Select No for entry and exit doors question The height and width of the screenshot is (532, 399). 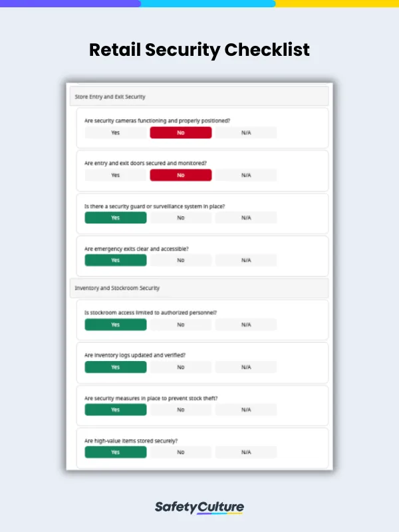pyautogui.click(x=181, y=175)
